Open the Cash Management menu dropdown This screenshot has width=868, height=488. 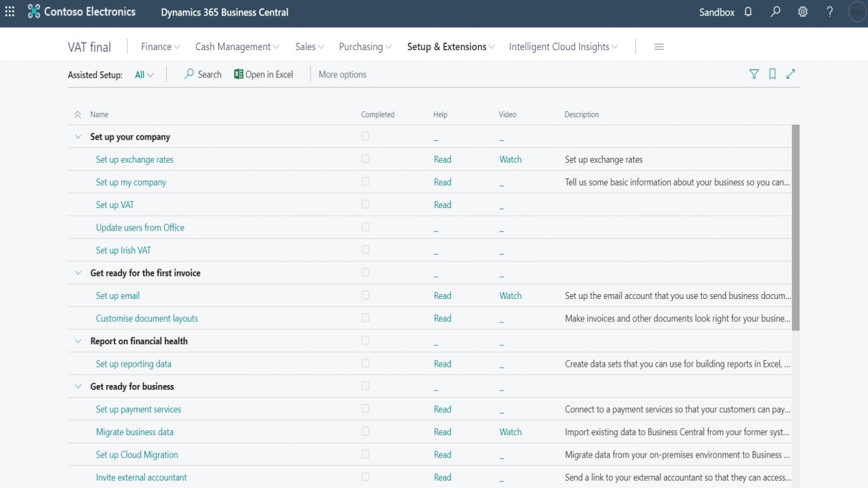click(x=237, y=47)
